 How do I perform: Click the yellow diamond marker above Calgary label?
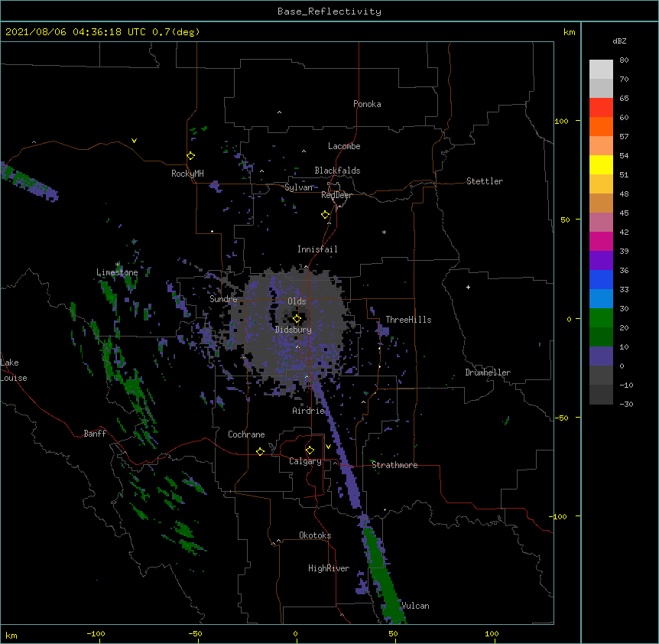pyautogui.click(x=310, y=450)
